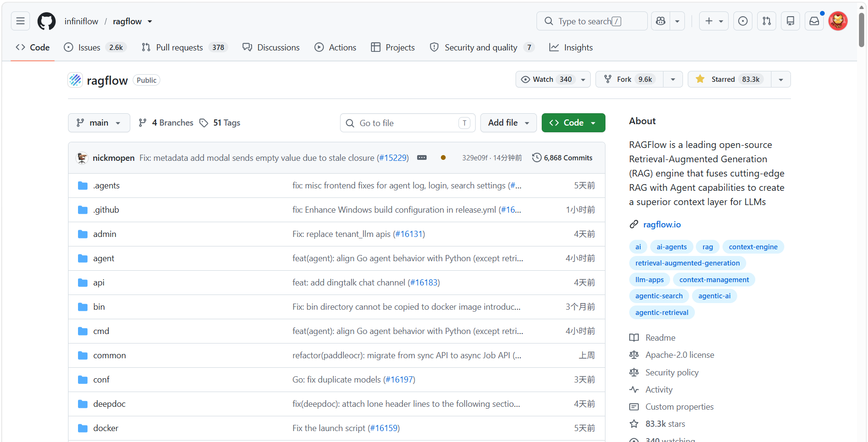868x442 pixels.
Task: Click the agentic-retrieval topic tag
Action: (x=662, y=313)
